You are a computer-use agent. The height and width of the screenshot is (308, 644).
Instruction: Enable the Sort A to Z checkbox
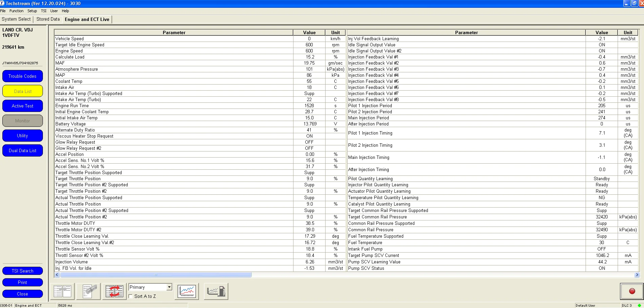click(x=131, y=296)
